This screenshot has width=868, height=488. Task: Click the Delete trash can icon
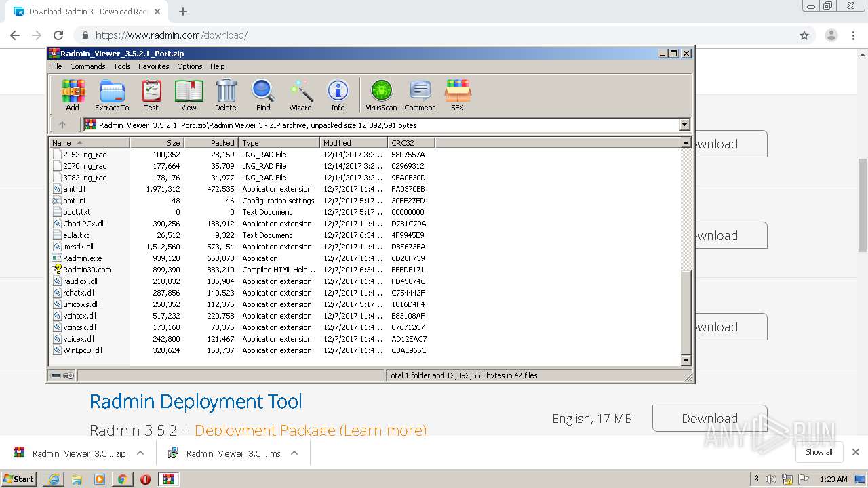pyautogui.click(x=226, y=95)
